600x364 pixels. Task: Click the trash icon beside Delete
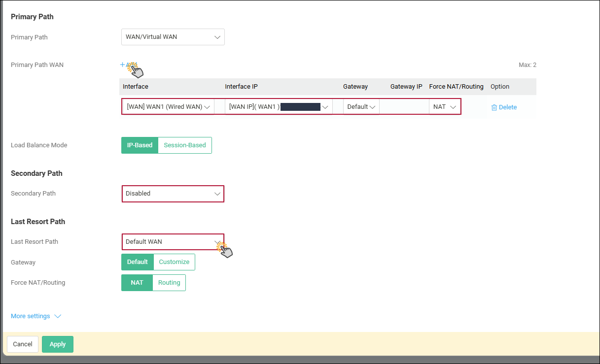pos(494,107)
